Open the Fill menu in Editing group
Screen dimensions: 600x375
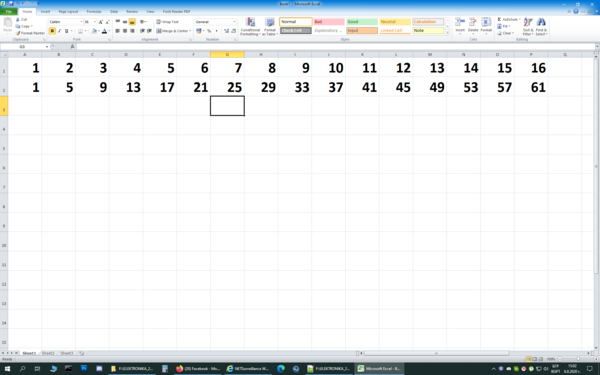(x=504, y=26)
